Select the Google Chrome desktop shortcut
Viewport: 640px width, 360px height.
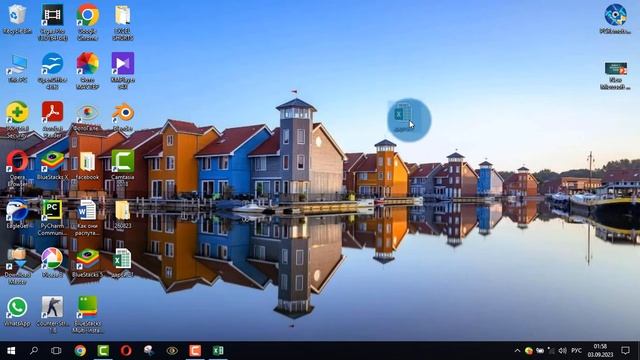[87, 21]
